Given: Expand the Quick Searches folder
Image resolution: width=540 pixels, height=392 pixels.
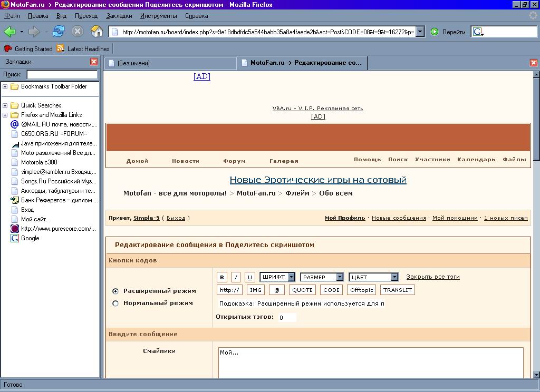Looking at the screenshot, I should tap(5, 105).
